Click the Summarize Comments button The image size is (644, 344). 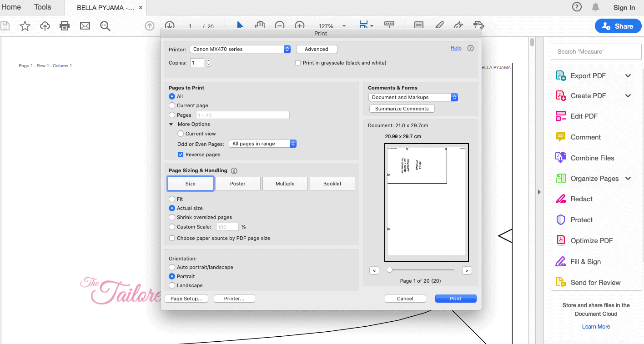(402, 109)
